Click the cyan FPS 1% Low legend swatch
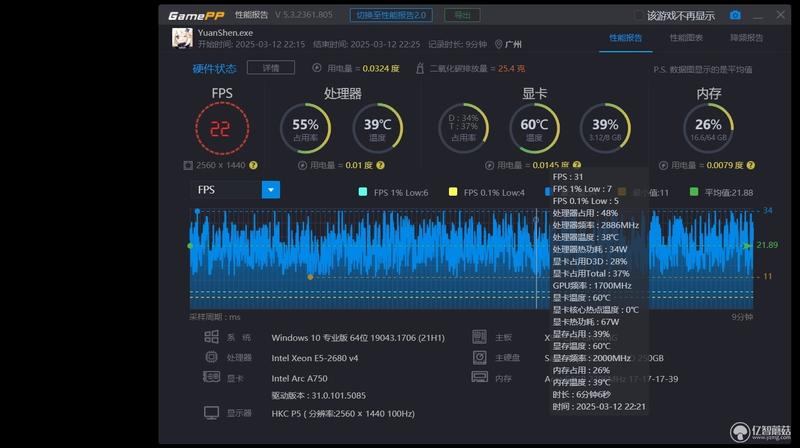This screenshot has height=448, width=800. coord(363,192)
